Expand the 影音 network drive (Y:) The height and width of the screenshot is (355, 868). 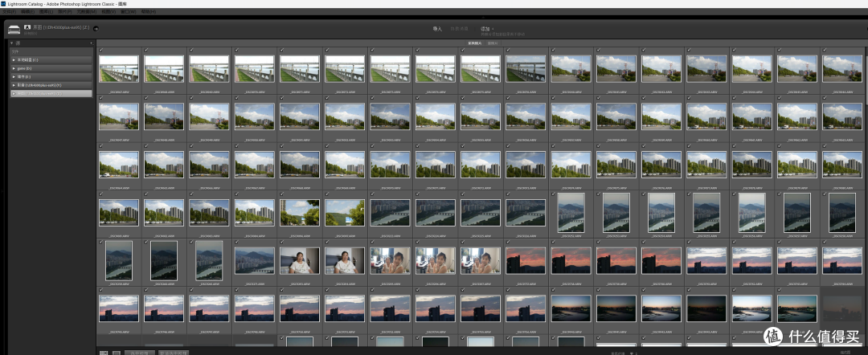[14, 85]
